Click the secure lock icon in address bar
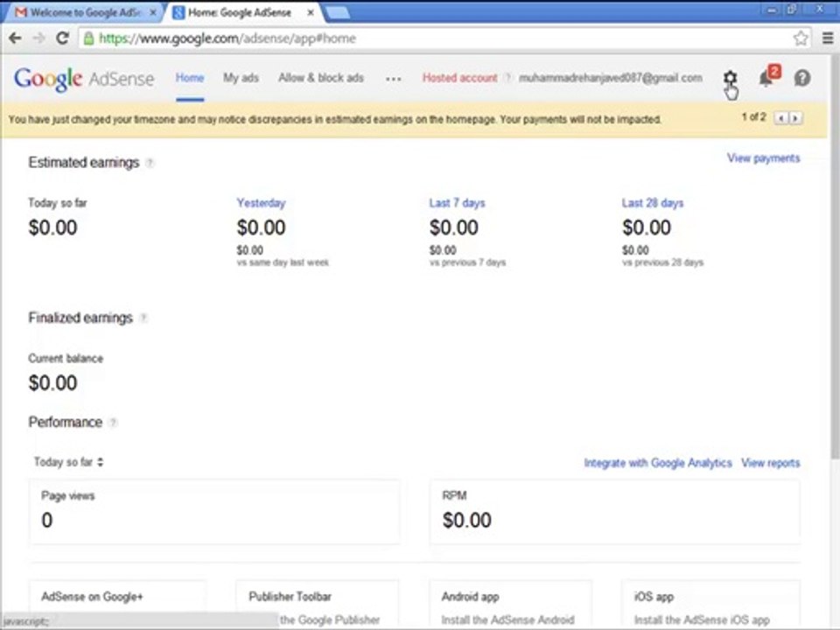The image size is (840, 630). pos(89,38)
